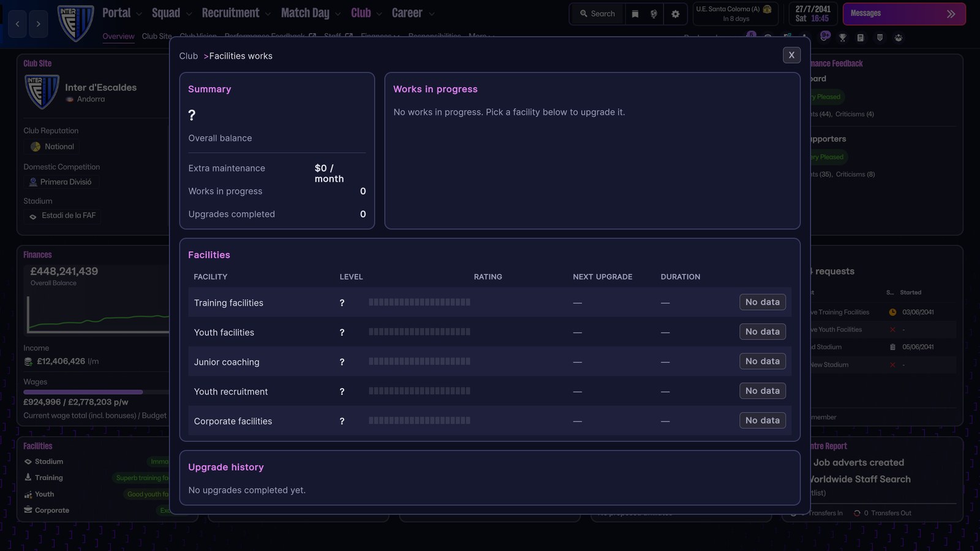The image size is (980, 551).
Task: Click the date and time display
Action: (x=813, y=13)
